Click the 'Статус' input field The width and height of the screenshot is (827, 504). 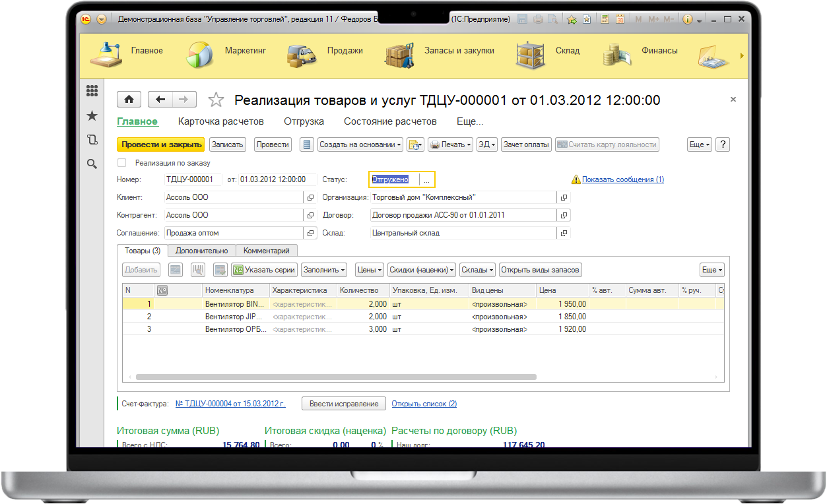click(x=395, y=179)
